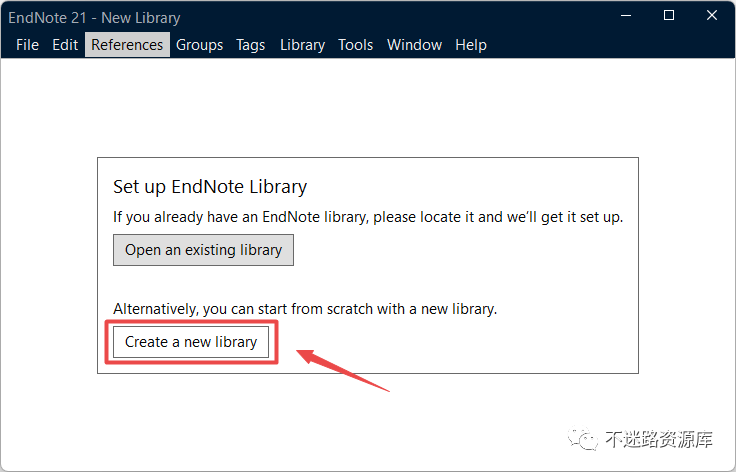Click the Alternatively start from scratch text
Screen dimensions: 736x472
tap(305, 309)
